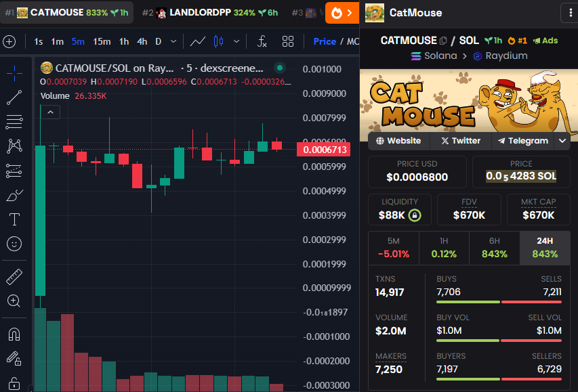Select the 4h timeframe

pyautogui.click(x=142, y=41)
